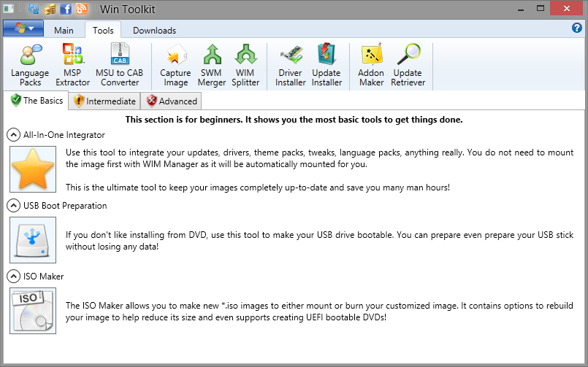Viewport: 588px width, 367px height.
Task: Click the ISO Maker description text
Action: [319, 312]
